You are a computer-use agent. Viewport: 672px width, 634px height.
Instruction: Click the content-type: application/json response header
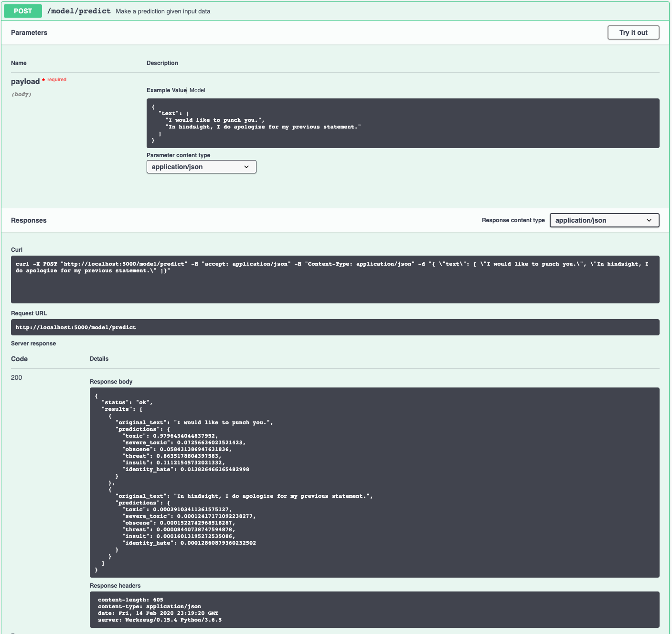[149, 607]
